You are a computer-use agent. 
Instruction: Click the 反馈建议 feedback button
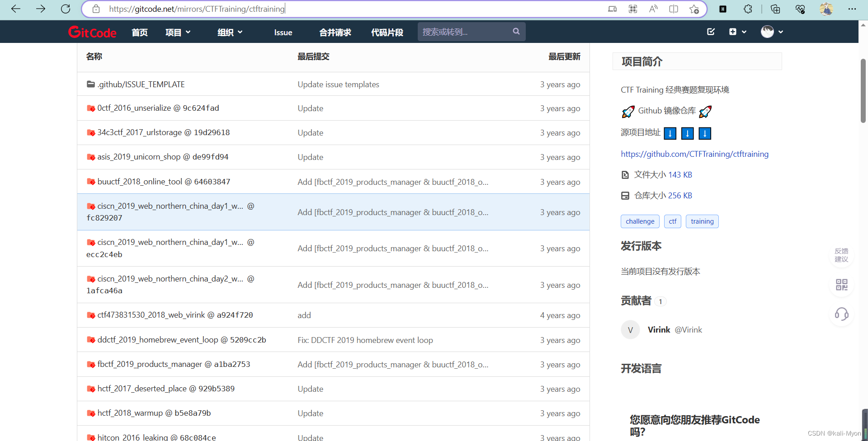click(x=841, y=255)
